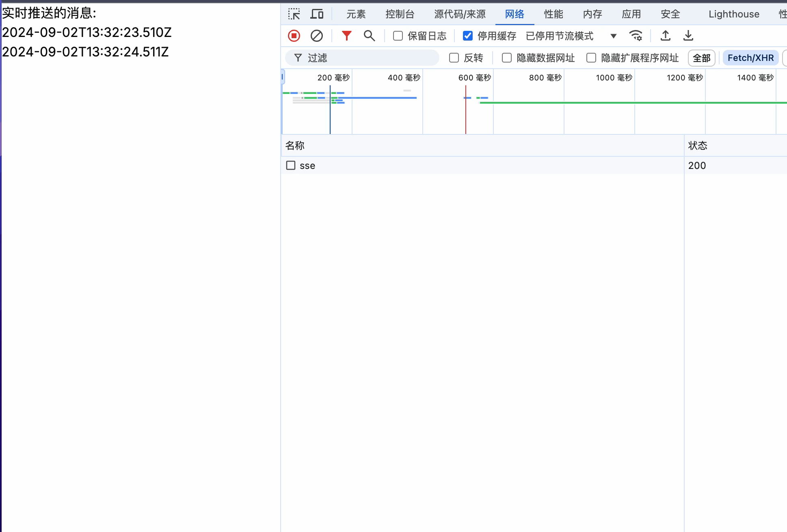Select the inspect element cursor icon
787x532 pixels.
294,13
